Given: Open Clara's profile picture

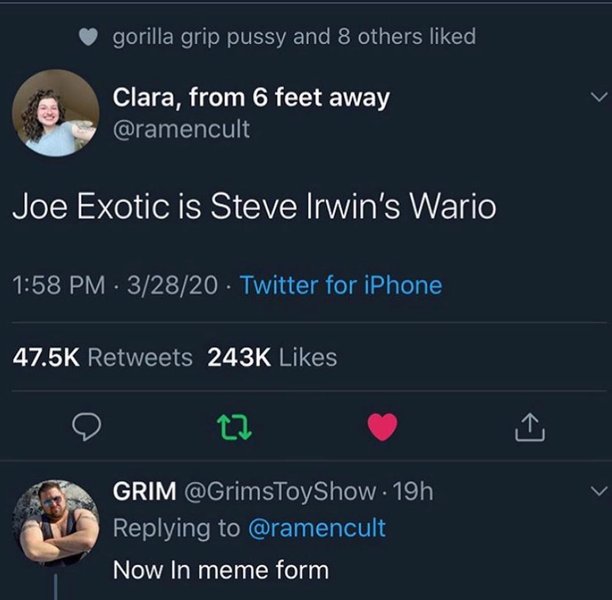Looking at the screenshot, I should (55, 113).
